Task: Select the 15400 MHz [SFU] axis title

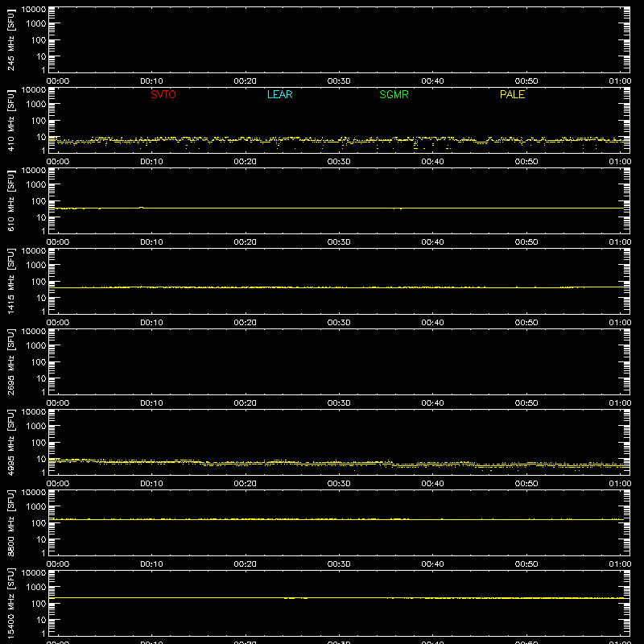Action: click(x=10, y=603)
